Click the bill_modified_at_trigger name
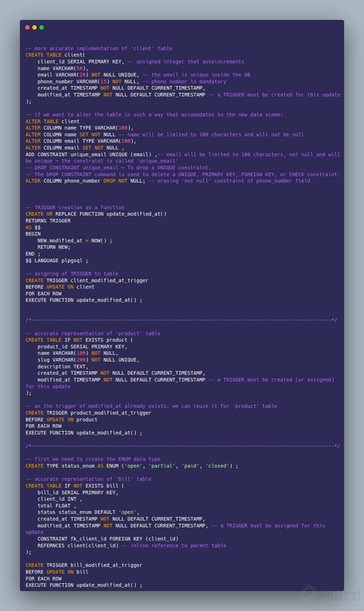The height and width of the screenshot is (611, 364). [x=106, y=565]
